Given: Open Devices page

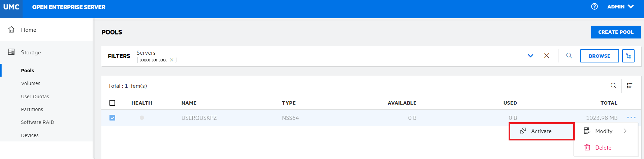Looking at the screenshot, I should (x=30, y=135).
